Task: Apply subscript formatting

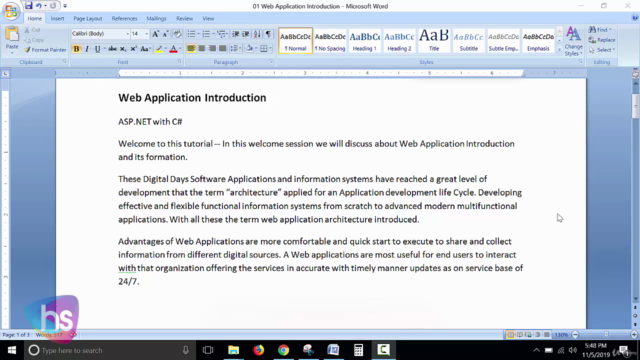Action: (123, 49)
